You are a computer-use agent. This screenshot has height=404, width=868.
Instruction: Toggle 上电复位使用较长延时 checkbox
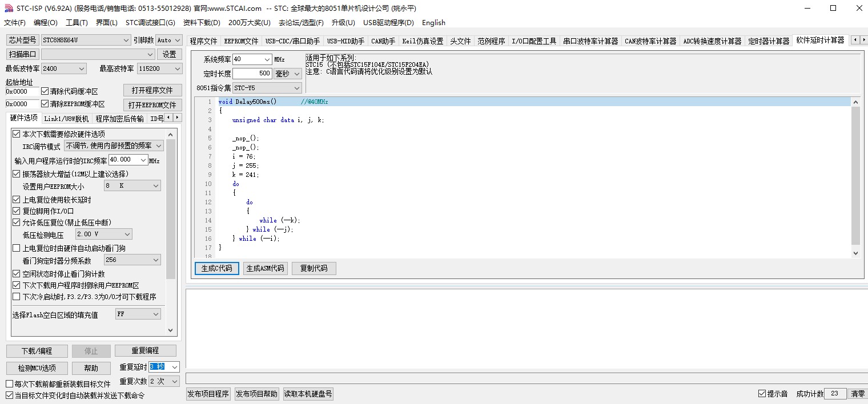click(x=16, y=200)
